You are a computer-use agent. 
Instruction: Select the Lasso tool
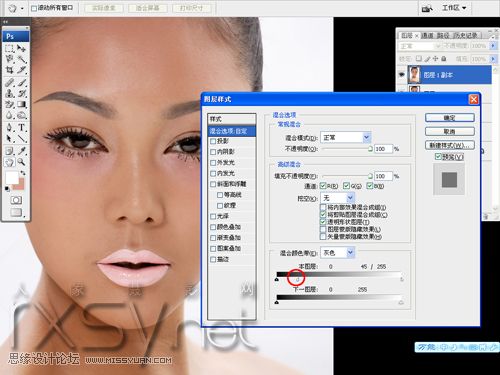coord(9,59)
